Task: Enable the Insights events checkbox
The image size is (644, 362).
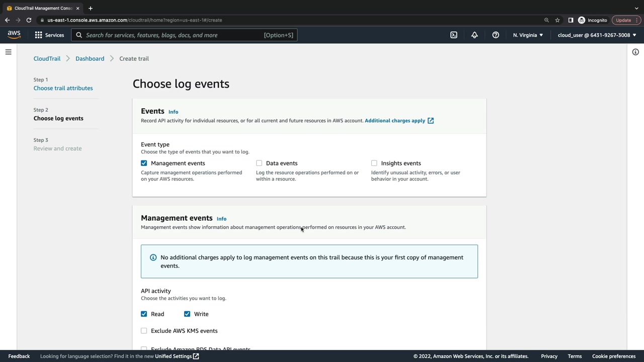Action: (x=374, y=163)
